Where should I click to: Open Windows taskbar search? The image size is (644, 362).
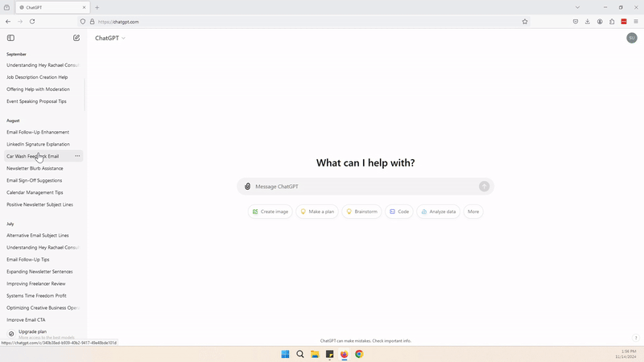click(300, 354)
